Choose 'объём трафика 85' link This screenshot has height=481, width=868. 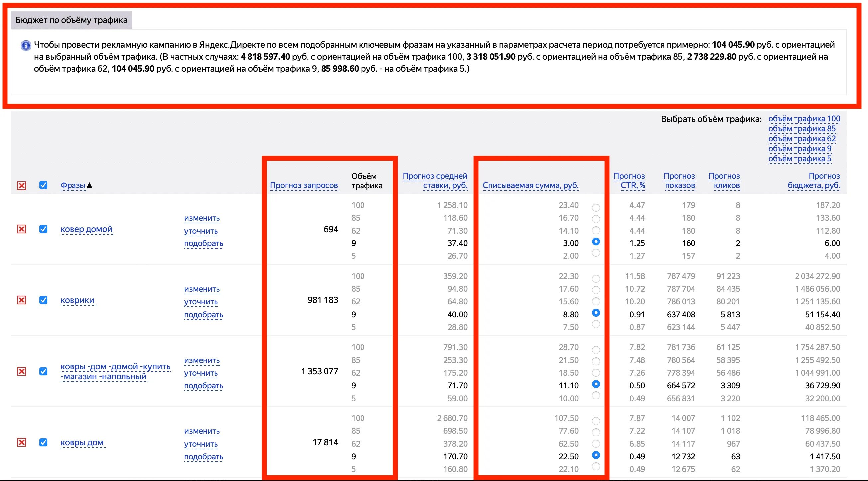tap(801, 129)
